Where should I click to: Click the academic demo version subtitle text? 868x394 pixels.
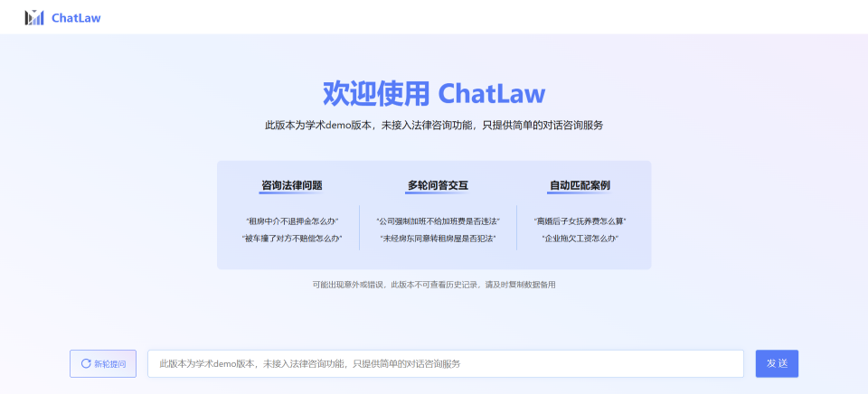(x=434, y=125)
